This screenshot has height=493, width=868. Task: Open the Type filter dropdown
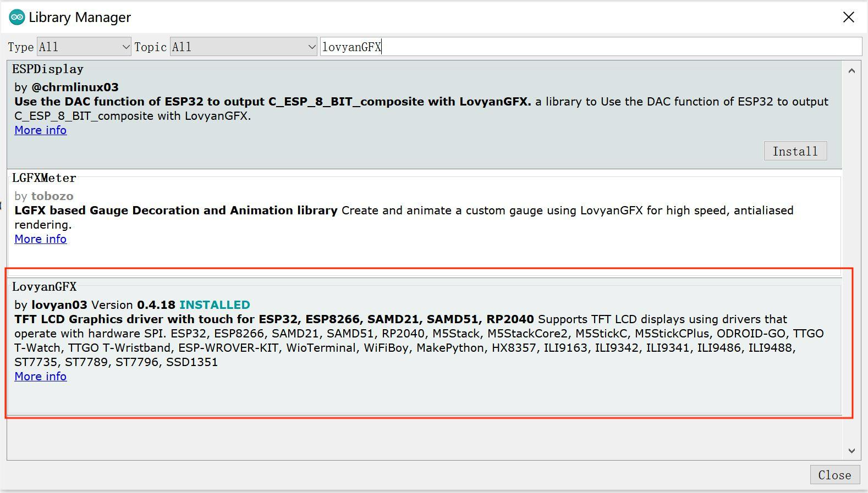(84, 47)
